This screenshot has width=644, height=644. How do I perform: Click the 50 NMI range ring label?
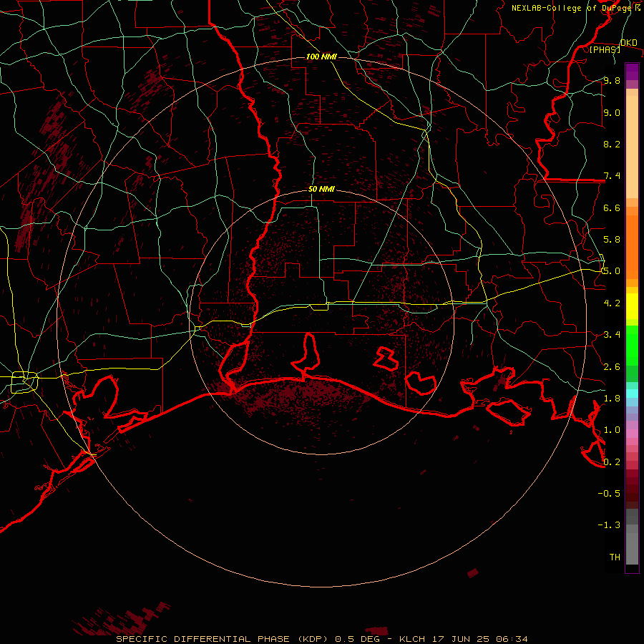[321, 190]
